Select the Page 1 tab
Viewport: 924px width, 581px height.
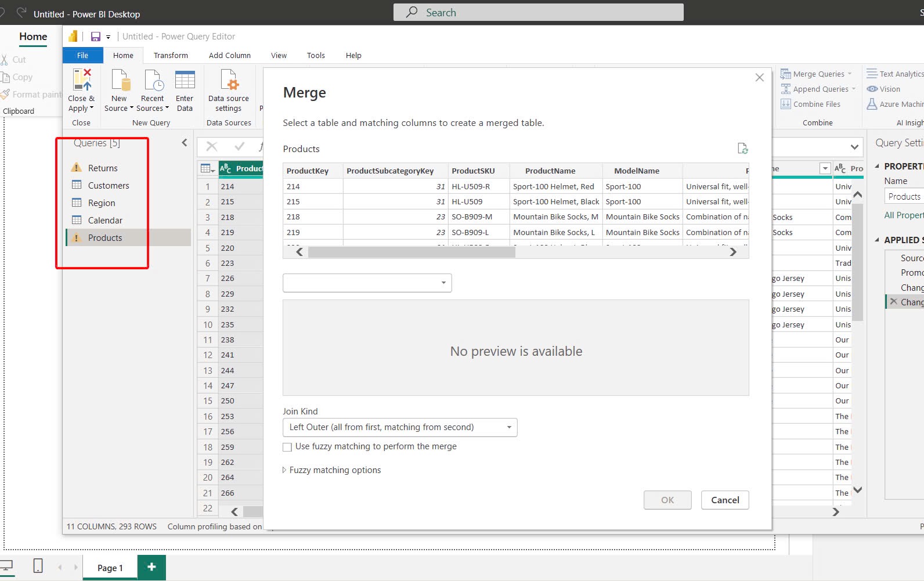coord(110,568)
